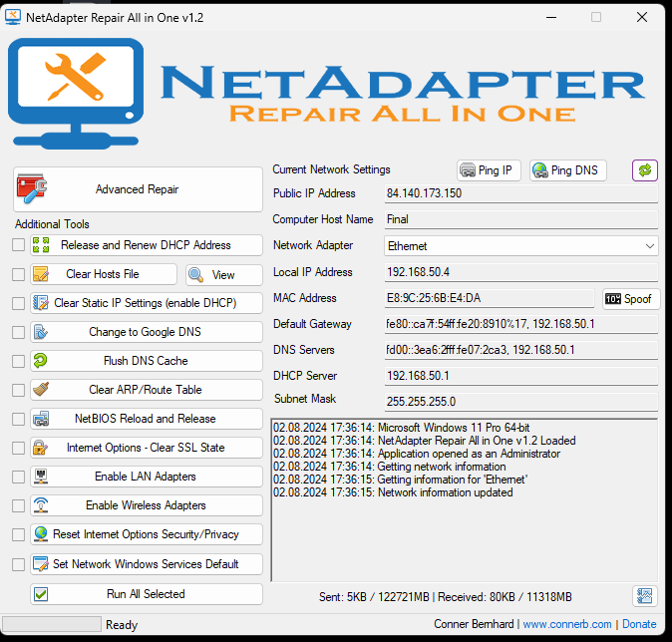Click the Ping DNS globe icon
Image resolution: width=672 pixels, height=642 pixels.
[540, 170]
